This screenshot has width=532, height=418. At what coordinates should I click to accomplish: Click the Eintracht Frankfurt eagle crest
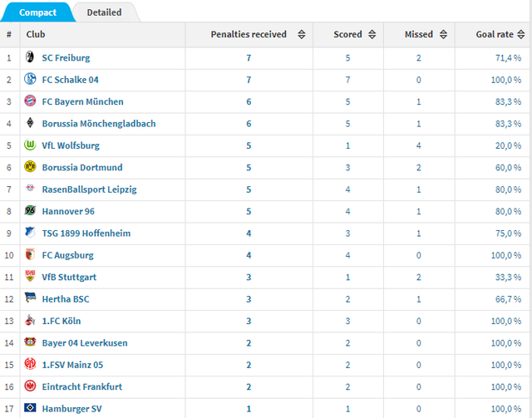point(30,386)
